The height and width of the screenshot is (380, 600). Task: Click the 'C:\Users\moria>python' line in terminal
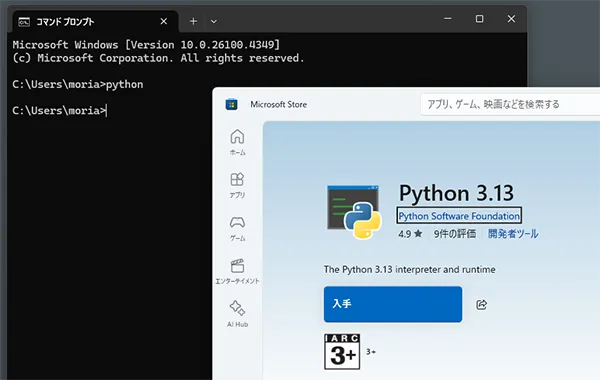tap(78, 84)
